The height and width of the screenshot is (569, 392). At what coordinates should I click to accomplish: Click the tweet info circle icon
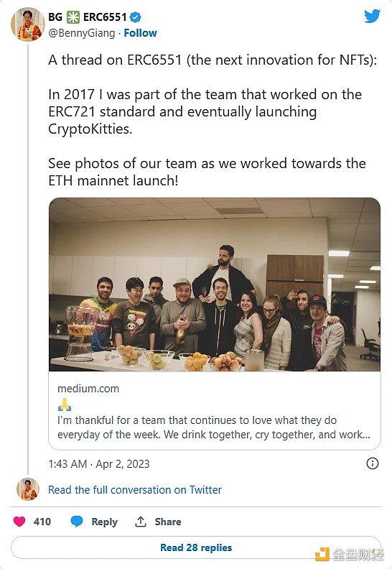click(x=373, y=463)
